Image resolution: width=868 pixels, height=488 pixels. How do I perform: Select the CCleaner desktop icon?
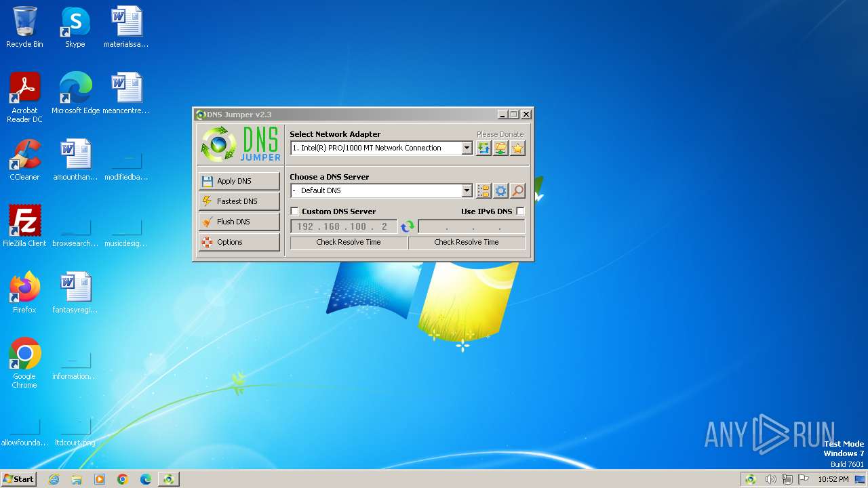(24, 160)
